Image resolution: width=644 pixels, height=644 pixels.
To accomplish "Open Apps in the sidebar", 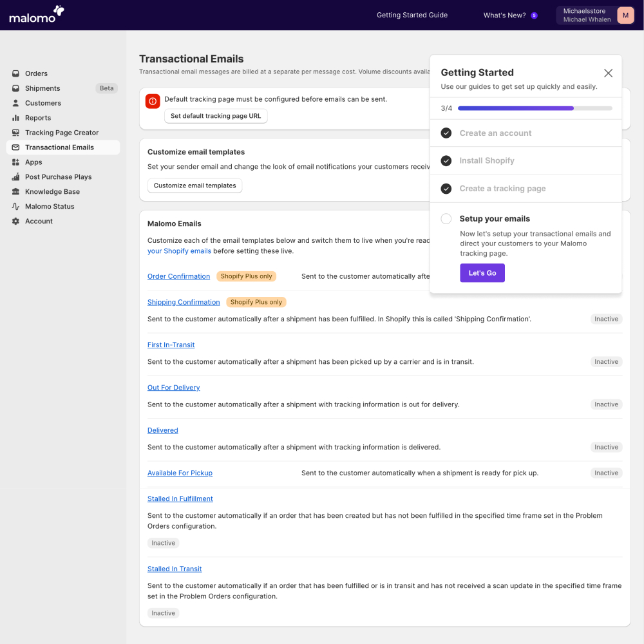I will [63, 162].
